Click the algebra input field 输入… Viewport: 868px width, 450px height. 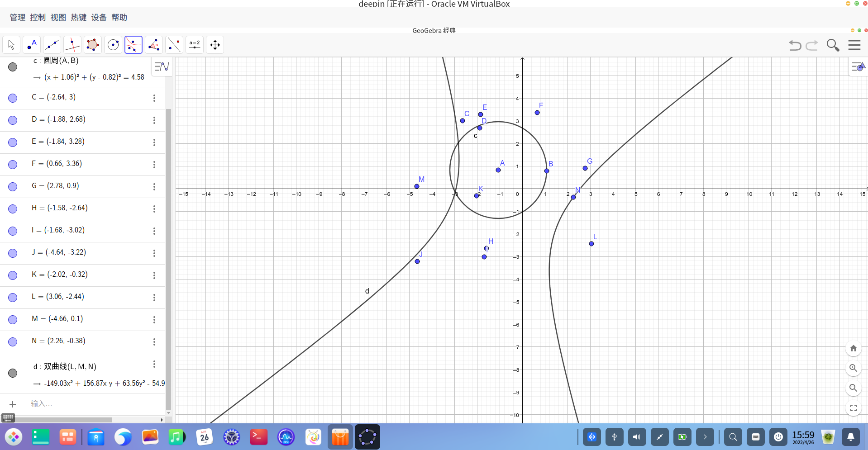(x=96, y=404)
